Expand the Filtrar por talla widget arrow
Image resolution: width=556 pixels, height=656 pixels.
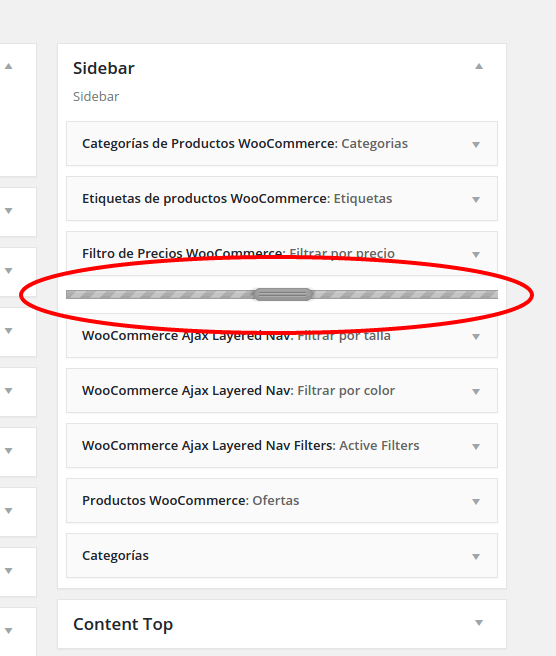(x=476, y=337)
